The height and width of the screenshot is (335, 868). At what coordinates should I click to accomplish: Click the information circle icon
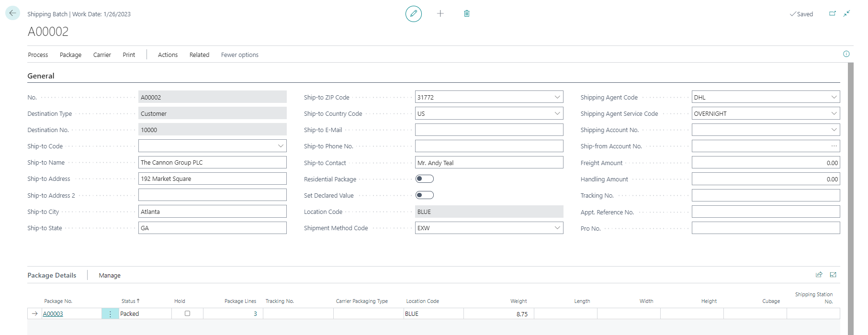(846, 54)
